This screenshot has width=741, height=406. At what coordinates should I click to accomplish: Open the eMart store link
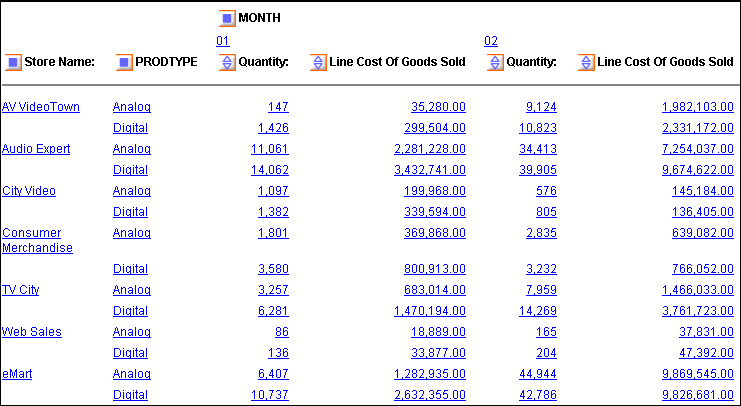(x=17, y=374)
